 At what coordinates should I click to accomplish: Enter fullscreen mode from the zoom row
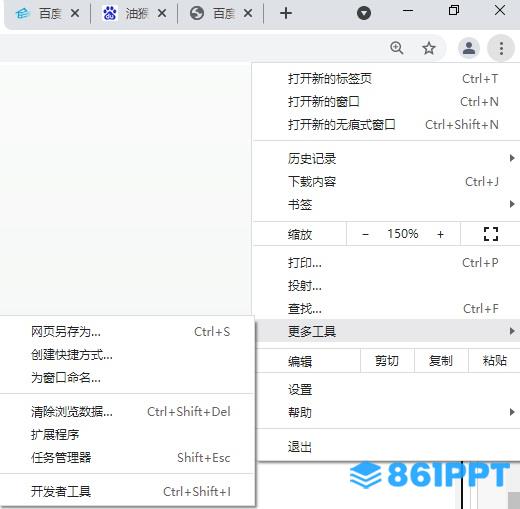click(491, 234)
